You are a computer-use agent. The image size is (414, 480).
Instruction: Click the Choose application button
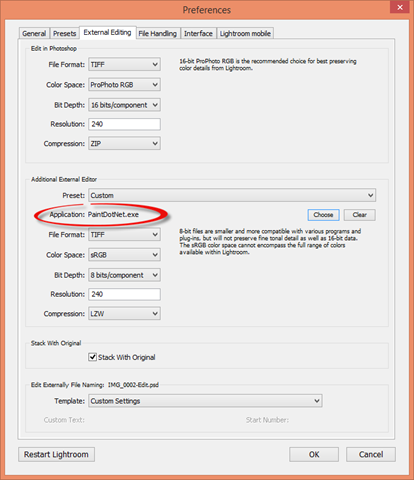[323, 215]
